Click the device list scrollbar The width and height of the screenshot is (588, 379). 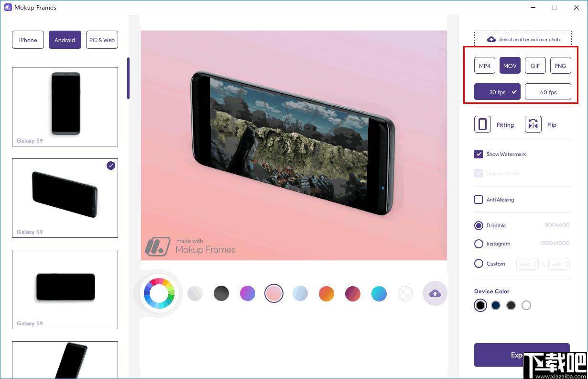(x=128, y=78)
